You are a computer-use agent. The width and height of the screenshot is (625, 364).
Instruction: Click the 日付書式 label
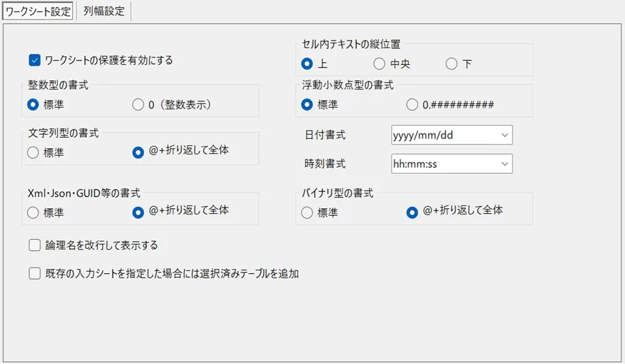(325, 135)
